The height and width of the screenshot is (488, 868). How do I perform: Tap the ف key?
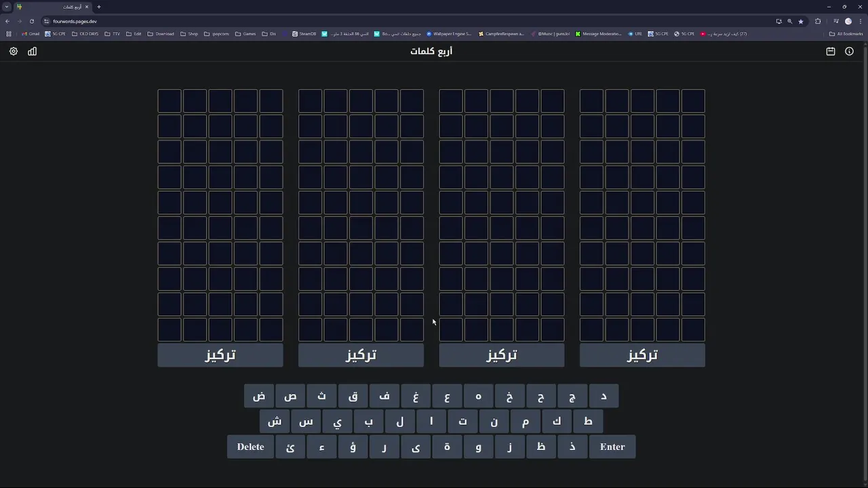click(384, 396)
